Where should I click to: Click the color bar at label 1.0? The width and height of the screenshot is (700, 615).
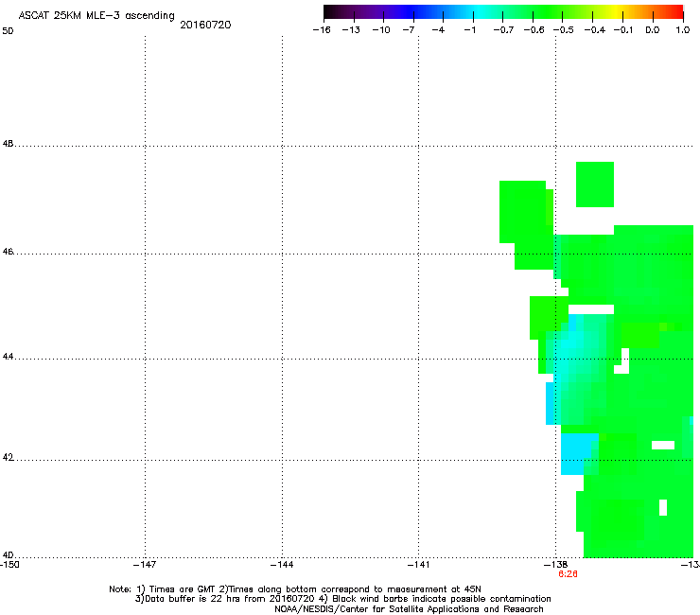[x=683, y=30]
